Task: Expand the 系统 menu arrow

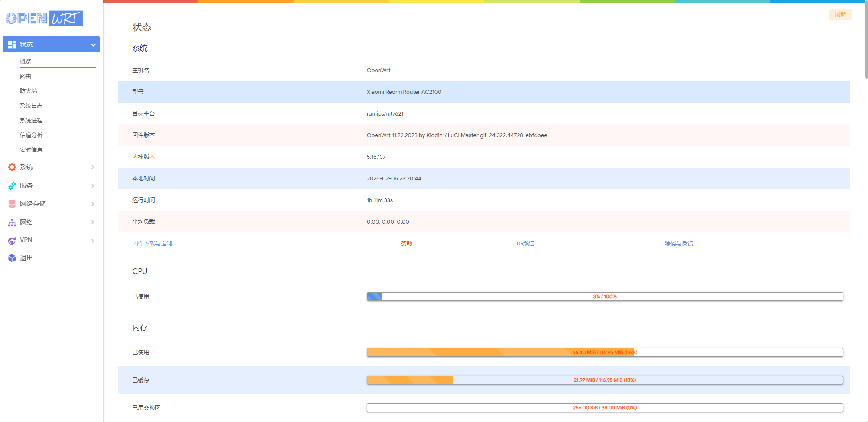Action: [93, 167]
